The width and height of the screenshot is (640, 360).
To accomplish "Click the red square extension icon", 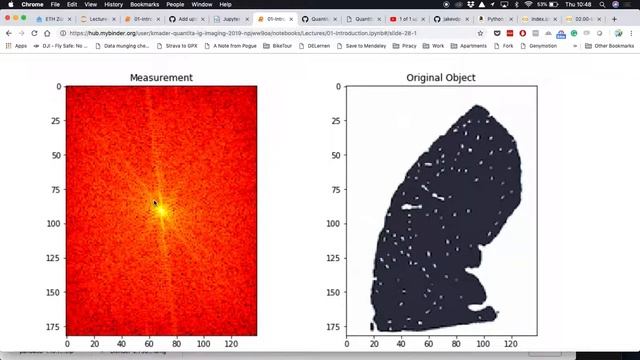I will [x=510, y=33].
